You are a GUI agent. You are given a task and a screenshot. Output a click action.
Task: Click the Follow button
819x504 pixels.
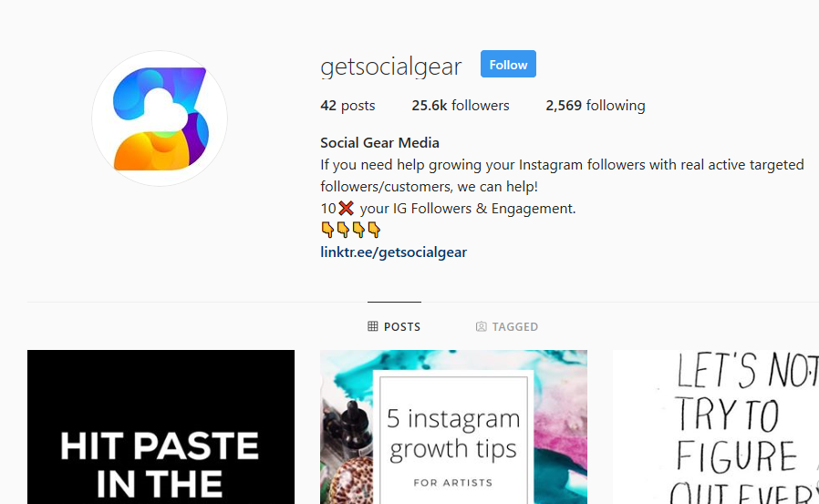point(508,64)
